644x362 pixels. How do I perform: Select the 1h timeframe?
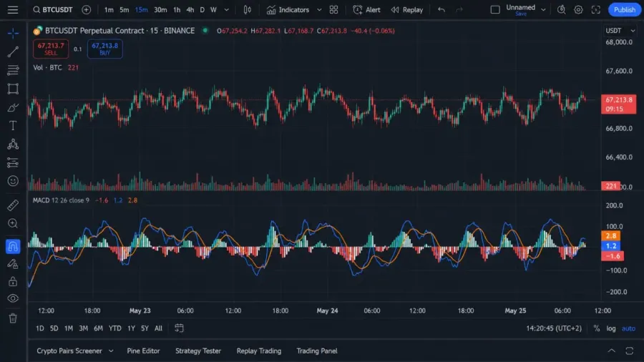177,9
